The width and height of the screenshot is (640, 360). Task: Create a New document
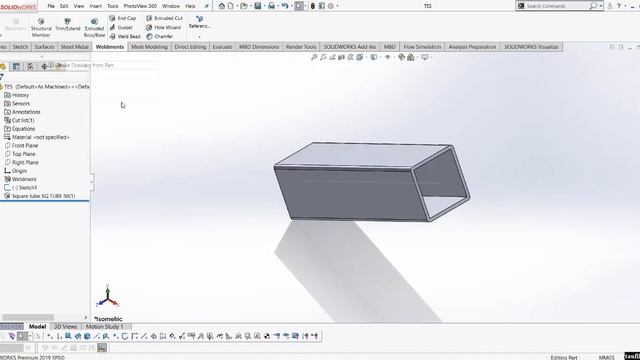(x=231, y=6)
